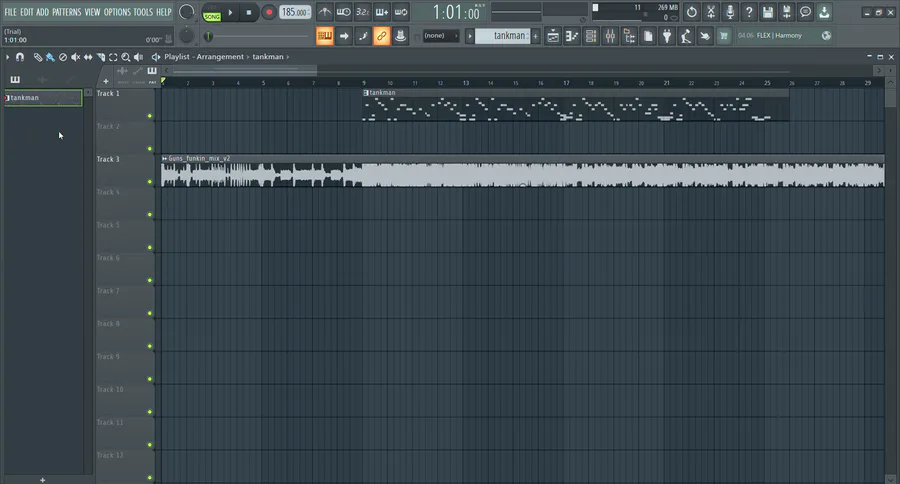Image resolution: width=900 pixels, height=484 pixels.
Task: Toggle loop recording icon
Action: 401,12
